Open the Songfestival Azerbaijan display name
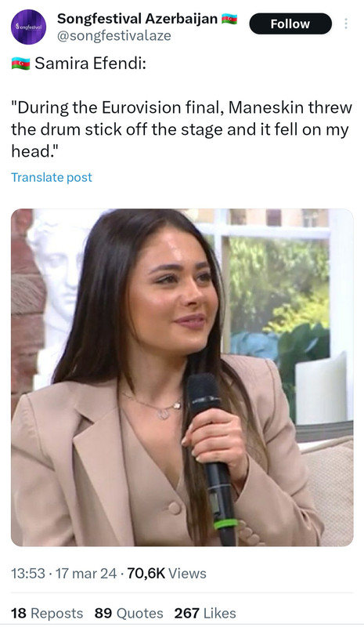 pyautogui.click(x=138, y=18)
